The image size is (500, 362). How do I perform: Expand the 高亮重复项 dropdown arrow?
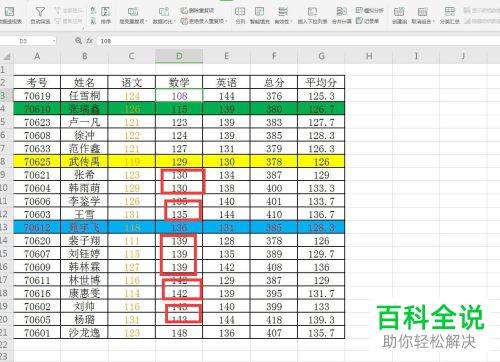(x=146, y=22)
